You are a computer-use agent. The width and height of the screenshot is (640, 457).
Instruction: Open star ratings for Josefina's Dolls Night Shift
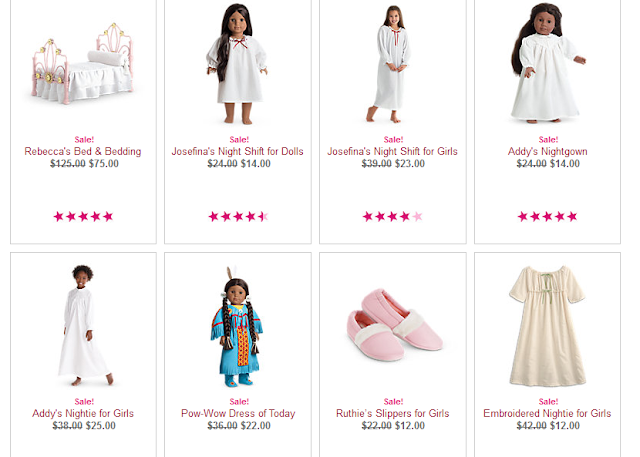tap(238, 216)
